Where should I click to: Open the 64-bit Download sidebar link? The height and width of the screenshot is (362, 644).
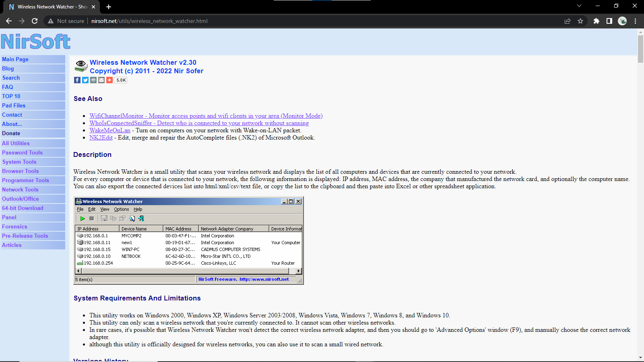point(33,208)
